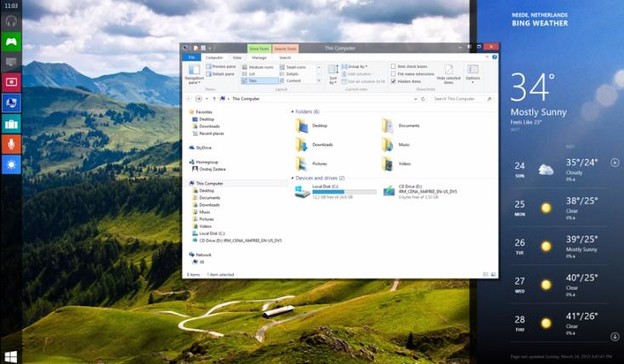Click the Local Disk (C:) capacity bar
Image resolution: width=624 pixels, height=364 pixels.
click(x=344, y=192)
